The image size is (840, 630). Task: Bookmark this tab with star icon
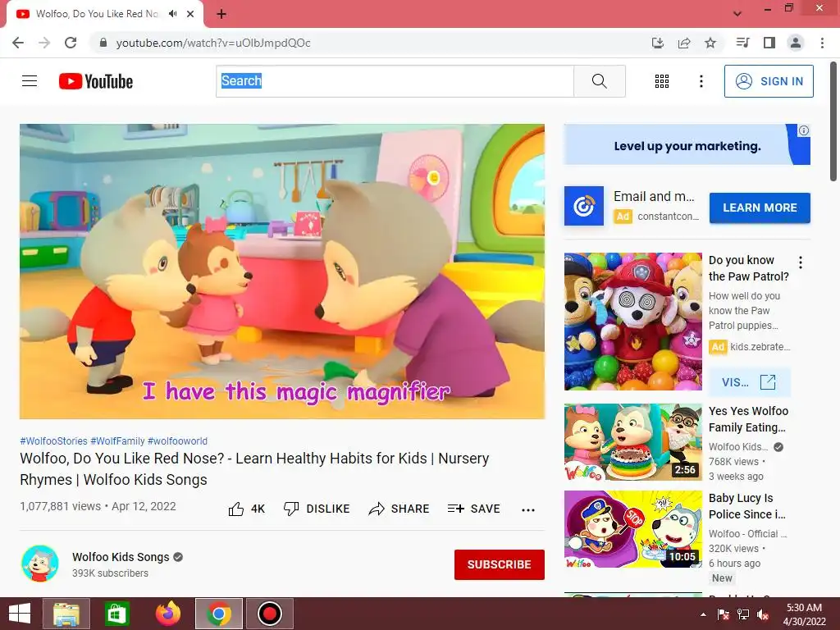click(710, 43)
